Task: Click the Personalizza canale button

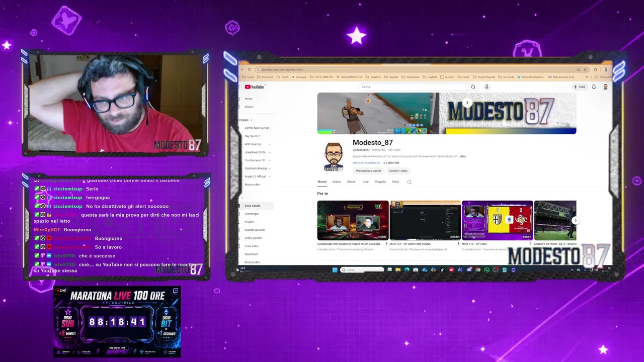Action: click(x=368, y=171)
